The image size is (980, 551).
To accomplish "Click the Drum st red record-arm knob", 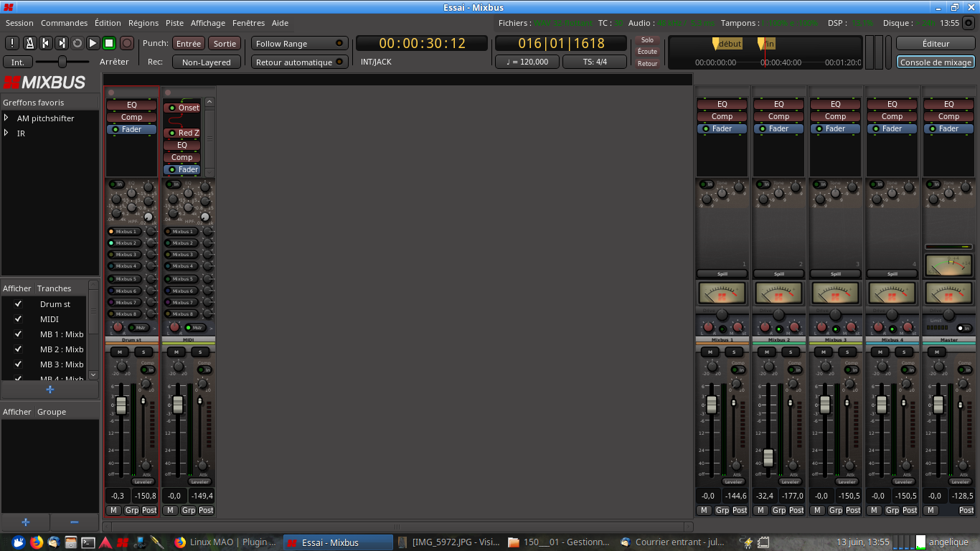I will pyautogui.click(x=118, y=327).
